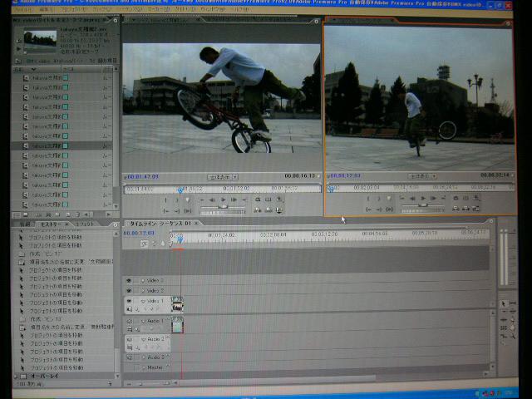Click the Step Forward icon in Source monitor
532x399 pixels.
[x=232, y=199]
